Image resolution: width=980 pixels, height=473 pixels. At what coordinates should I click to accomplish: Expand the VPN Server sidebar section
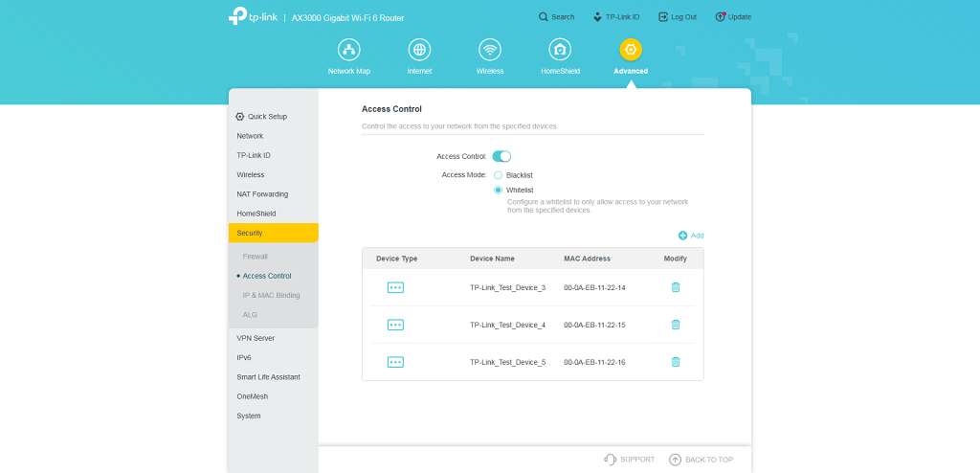tap(256, 338)
